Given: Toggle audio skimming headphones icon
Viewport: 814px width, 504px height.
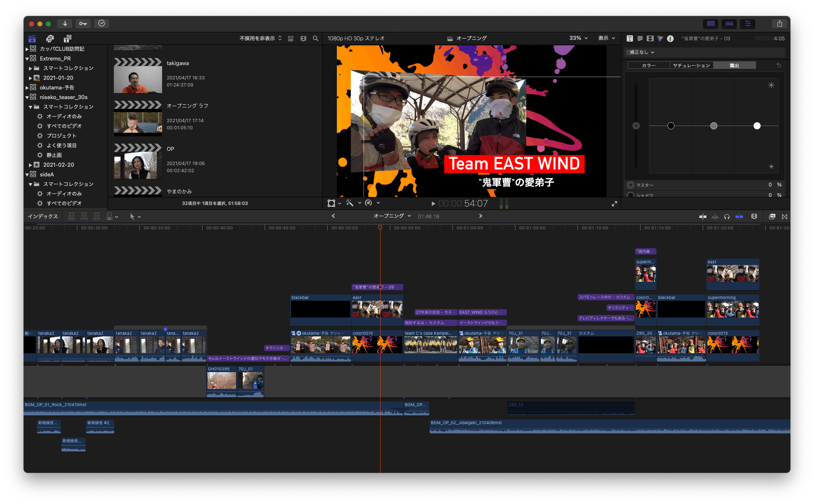Looking at the screenshot, I should pos(727,217).
